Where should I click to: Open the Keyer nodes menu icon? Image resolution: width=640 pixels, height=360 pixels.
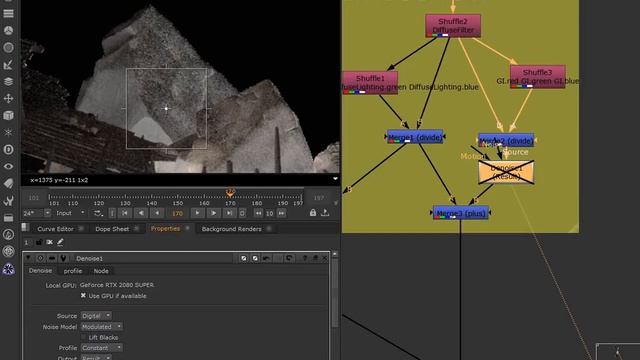click(8, 65)
